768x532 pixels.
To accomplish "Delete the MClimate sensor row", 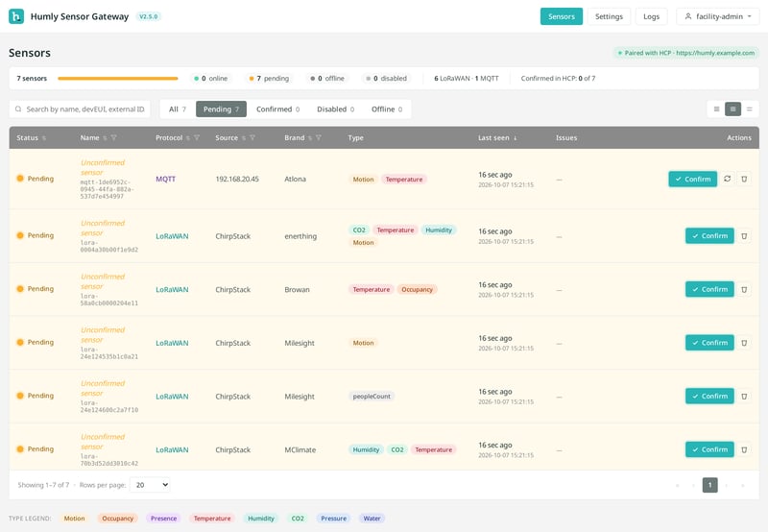I will pyautogui.click(x=744, y=449).
